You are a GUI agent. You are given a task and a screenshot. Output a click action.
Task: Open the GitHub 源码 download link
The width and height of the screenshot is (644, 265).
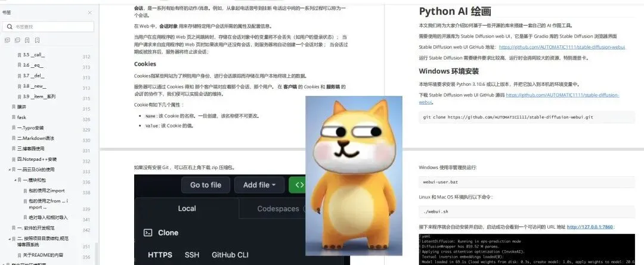click(519, 98)
